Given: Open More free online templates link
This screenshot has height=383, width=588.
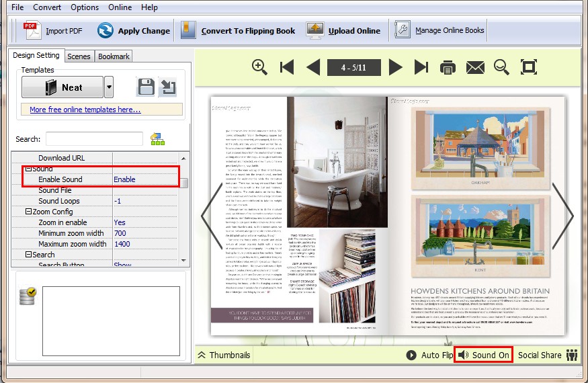Looking at the screenshot, I should point(85,110).
